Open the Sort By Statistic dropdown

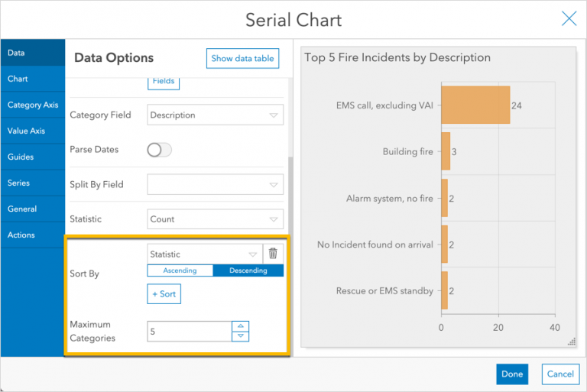(x=204, y=254)
